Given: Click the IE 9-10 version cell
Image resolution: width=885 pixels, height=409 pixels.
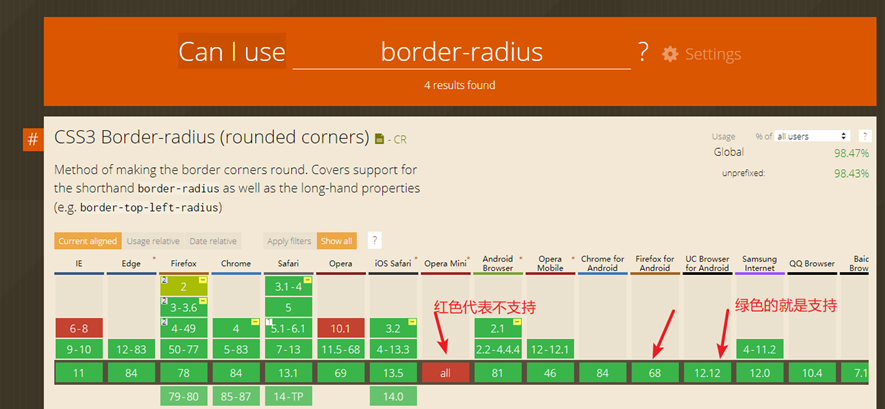Looking at the screenshot, I should pos(79,350).
